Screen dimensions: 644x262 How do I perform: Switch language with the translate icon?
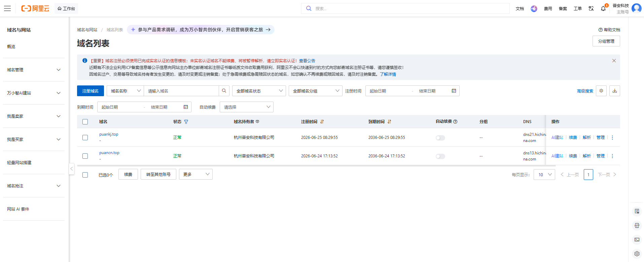[x=591, y=9]
